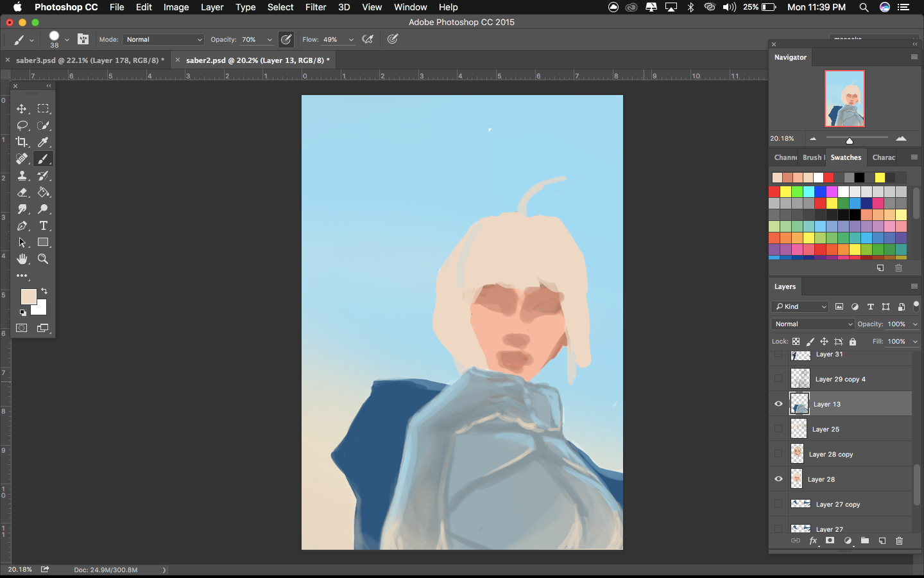Screen dimensions: 924x578
Task: Select the Rectangle shape tool
Action: point(43,242)
